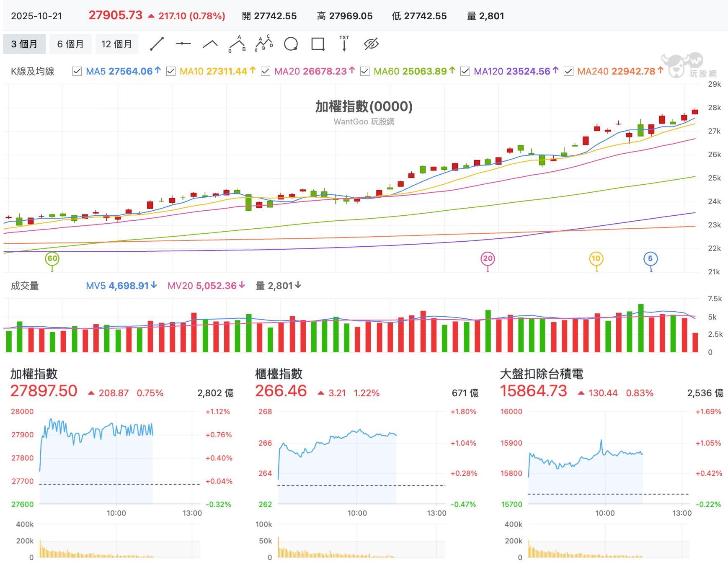Uncheck the MA5 moving average checkbox
The height and width of the screenshot is (568, 728).
click(x=77, y=71)
